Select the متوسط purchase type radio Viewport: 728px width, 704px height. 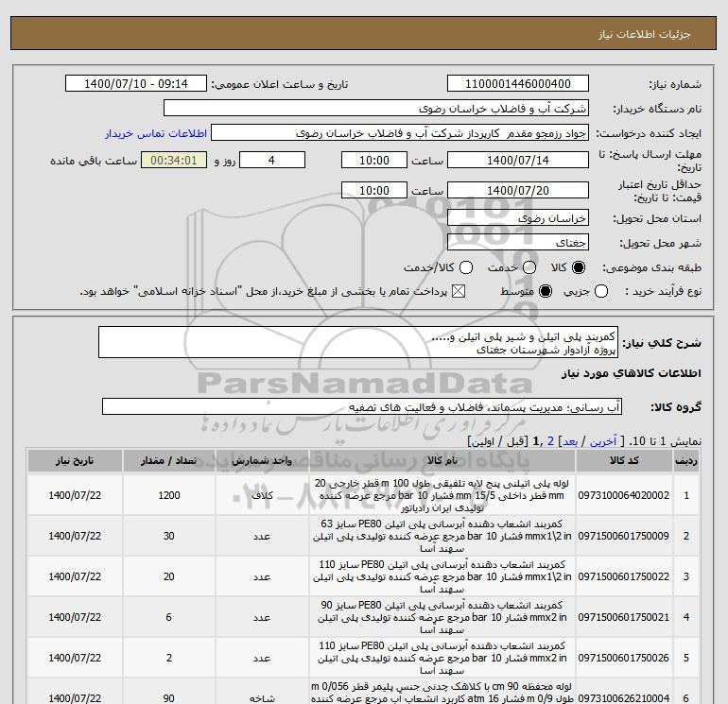[546, 291]
